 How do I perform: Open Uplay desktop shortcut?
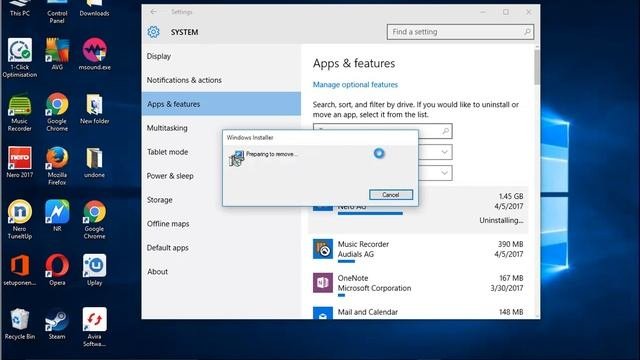[x=94, y=270]
